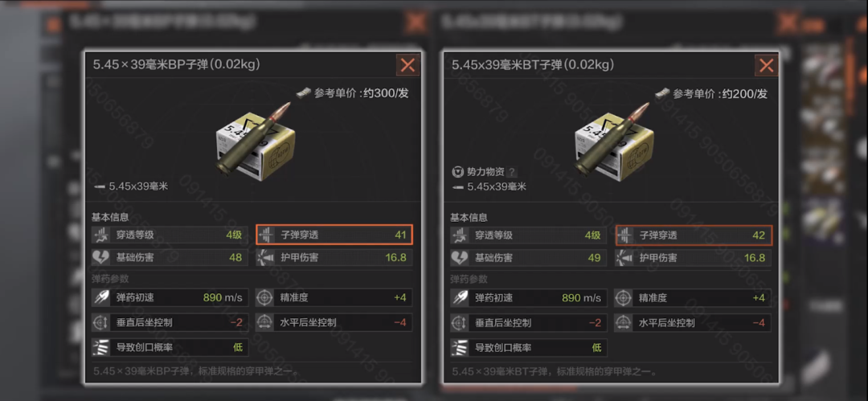Click the armor damage icon in BT panel
Viewport: 868px width, 401px height.
point(624,257)
